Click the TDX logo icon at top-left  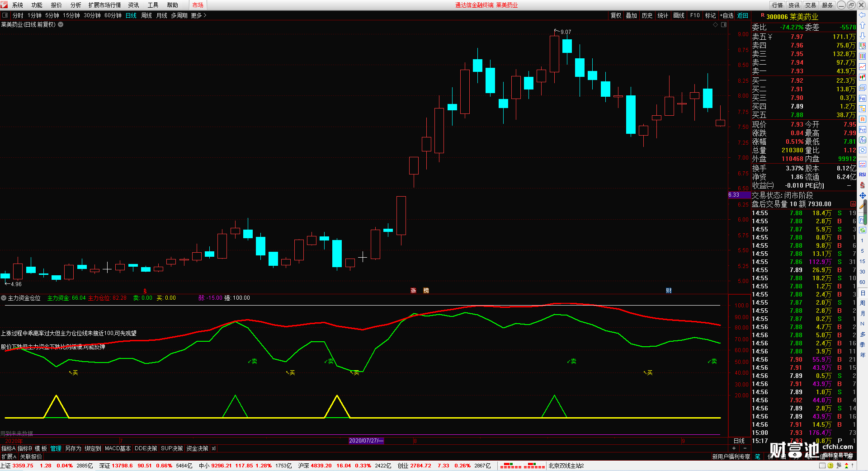5,5
